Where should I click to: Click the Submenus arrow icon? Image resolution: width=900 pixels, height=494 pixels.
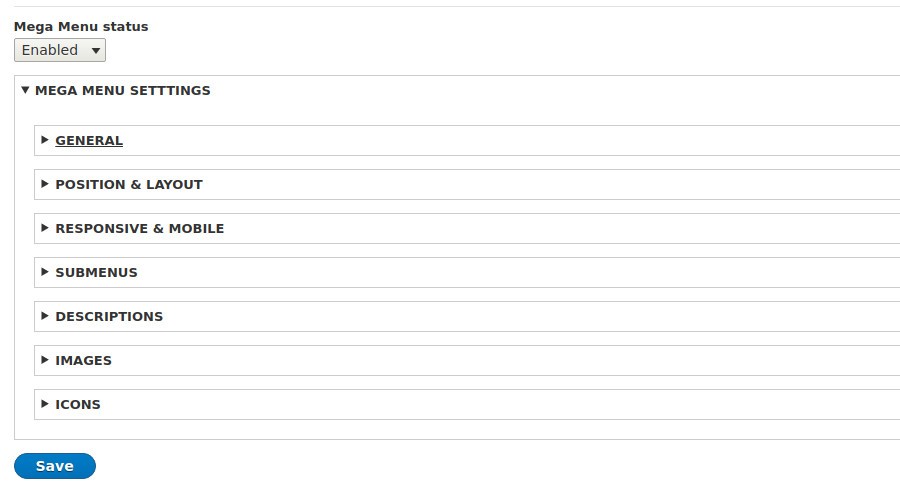[x=45, y=272]
